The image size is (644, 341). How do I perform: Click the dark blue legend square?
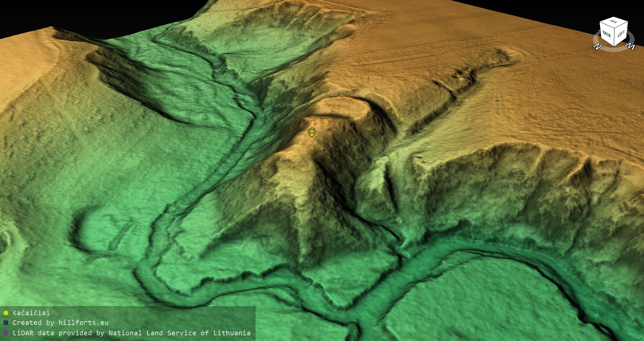coord(6,323)
